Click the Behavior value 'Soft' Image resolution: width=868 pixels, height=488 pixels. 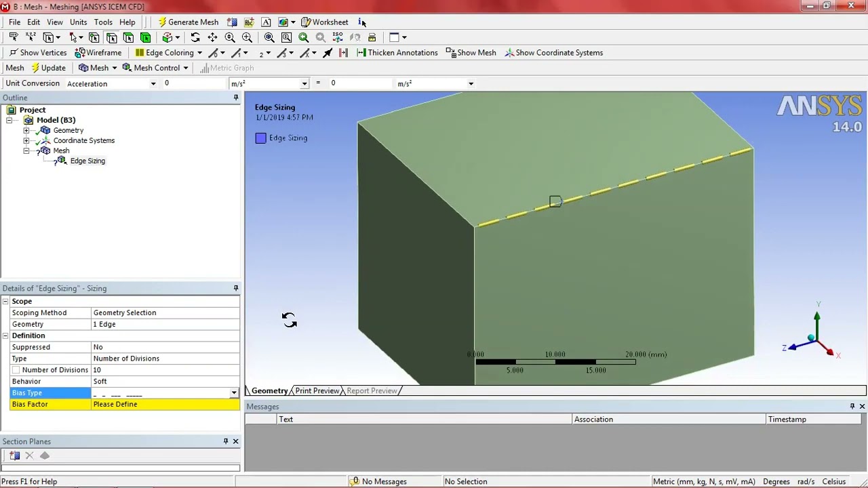(x=165, y=382)
